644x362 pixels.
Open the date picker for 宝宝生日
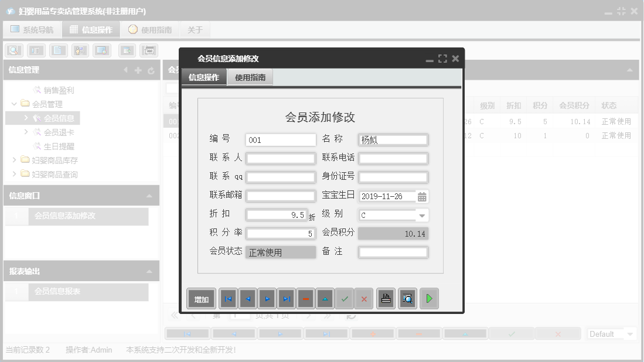pos(422,196)
